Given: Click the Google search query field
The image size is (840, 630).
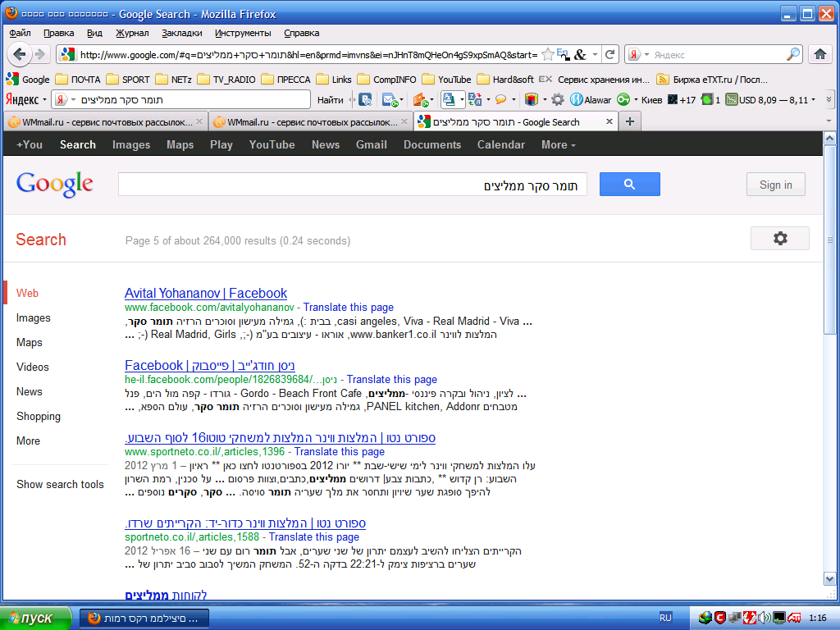Looking at the screenshot, I should click(x=353, y=185).
